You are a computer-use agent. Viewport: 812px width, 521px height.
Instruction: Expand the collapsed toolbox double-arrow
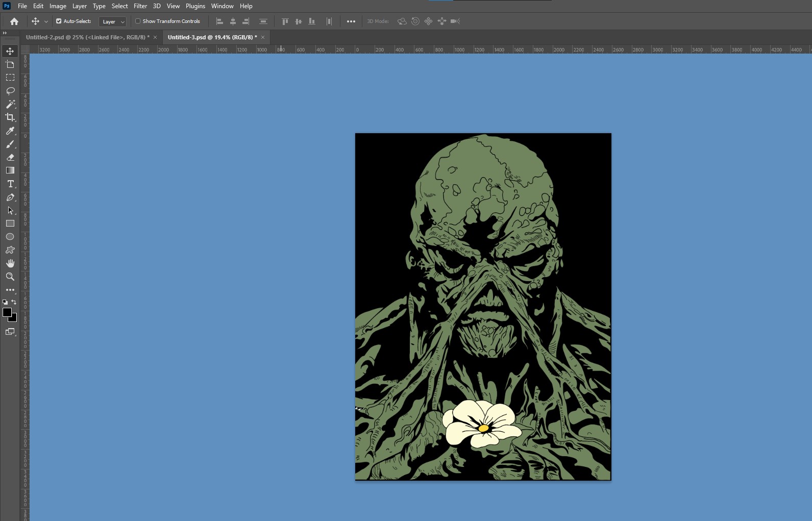(x=5, y=33)
